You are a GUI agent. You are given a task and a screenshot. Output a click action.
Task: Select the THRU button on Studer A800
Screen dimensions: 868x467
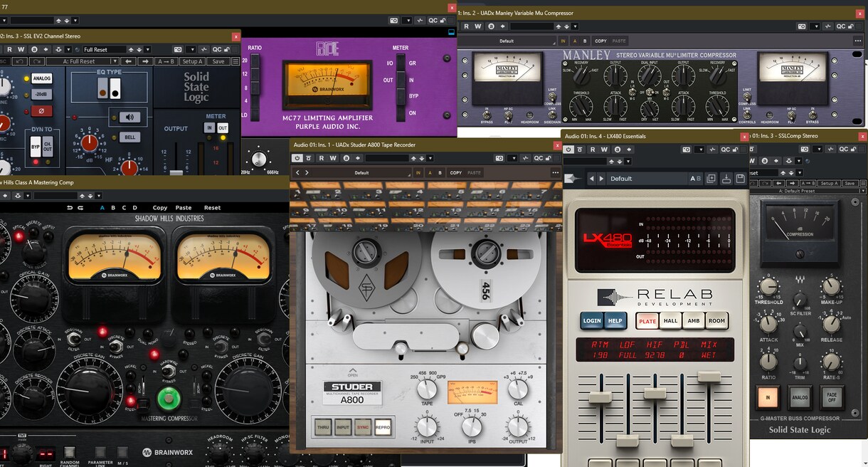click(x=322, y=426)
